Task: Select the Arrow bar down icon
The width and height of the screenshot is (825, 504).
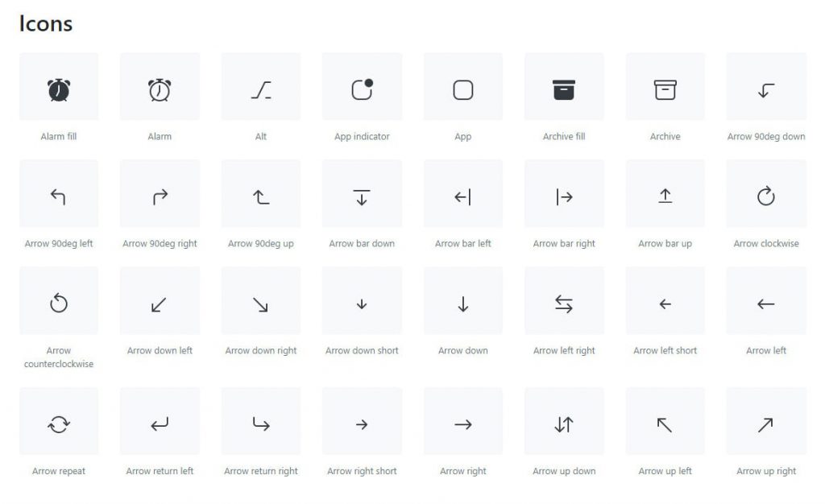Action: 362,197
